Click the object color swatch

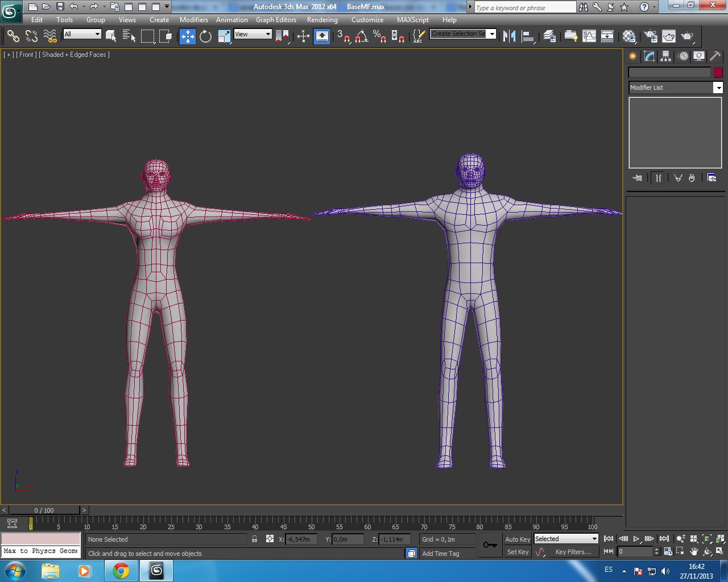click(x=718, y=72)
